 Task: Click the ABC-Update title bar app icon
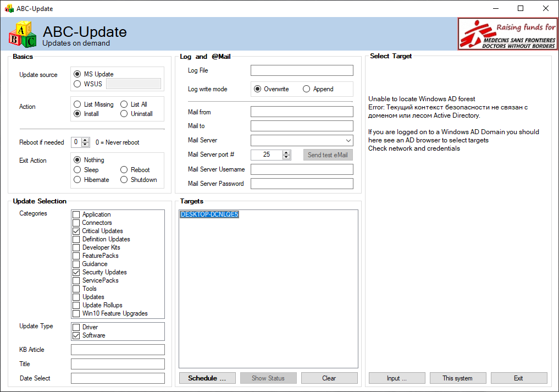click(x=9, y=8)
